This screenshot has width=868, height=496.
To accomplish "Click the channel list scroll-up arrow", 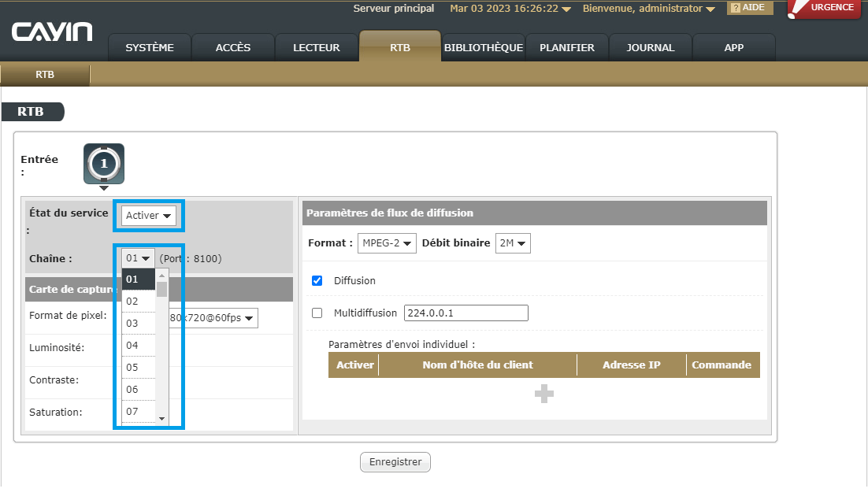I will 162,276.
